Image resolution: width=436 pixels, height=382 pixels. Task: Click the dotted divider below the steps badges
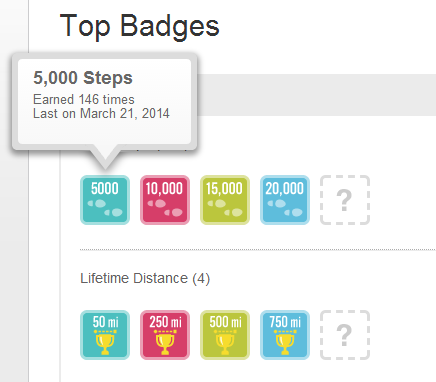[x=258, y=249]
